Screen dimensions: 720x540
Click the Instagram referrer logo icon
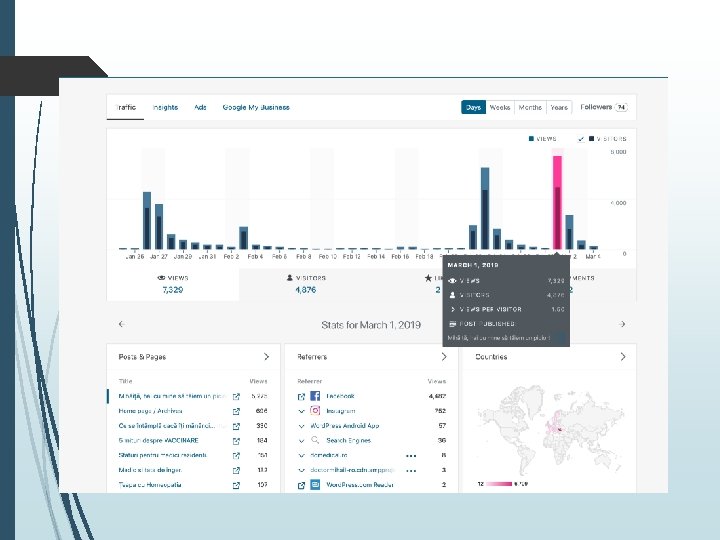pyautogui.click(x=315, y=411)
